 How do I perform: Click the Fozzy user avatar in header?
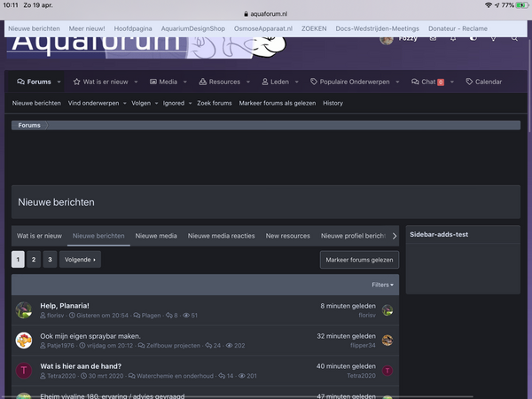pyautogui.click(x=387, y=38)
